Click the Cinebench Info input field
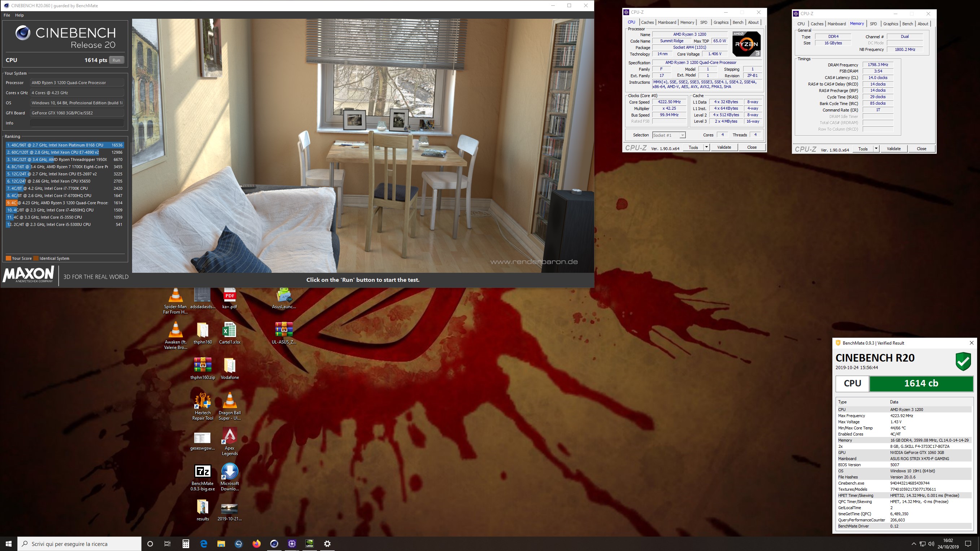Screen dimensions: 980x551 tap(77, 123)
